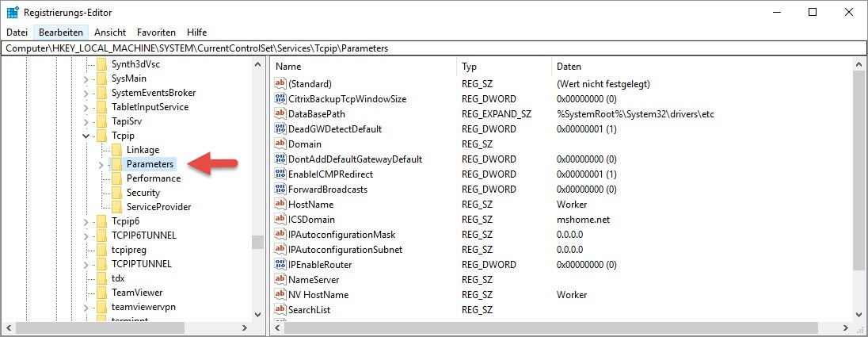Expand the SysMain key arrow
The height and width of the screenshot is (337, 868).
click(86, 79)
